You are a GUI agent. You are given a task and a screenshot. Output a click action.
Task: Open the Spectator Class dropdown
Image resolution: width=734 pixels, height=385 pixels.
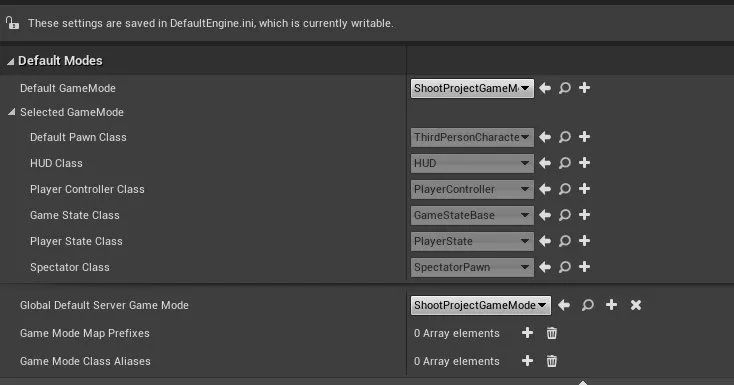[x=472, y=267]
